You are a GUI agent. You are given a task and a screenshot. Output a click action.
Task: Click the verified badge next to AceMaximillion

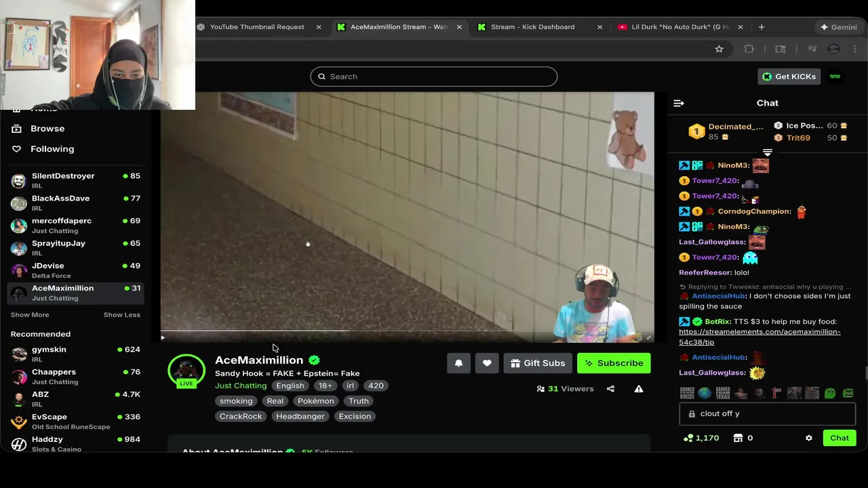[313, 360]
